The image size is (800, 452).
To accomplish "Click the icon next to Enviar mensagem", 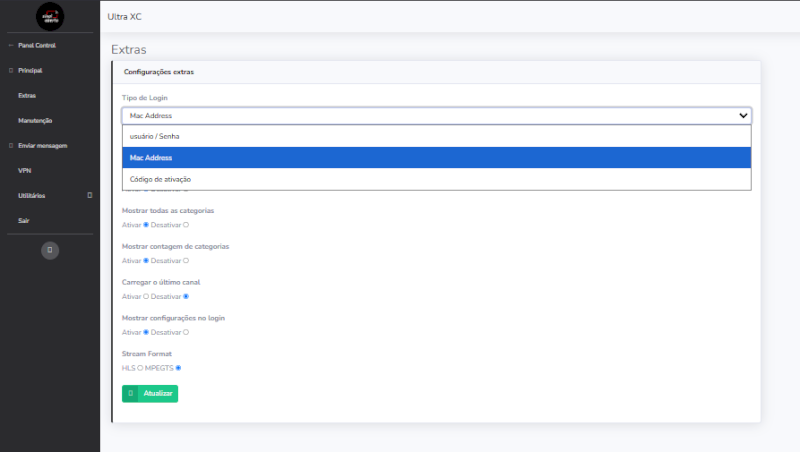I will point(11,146).
